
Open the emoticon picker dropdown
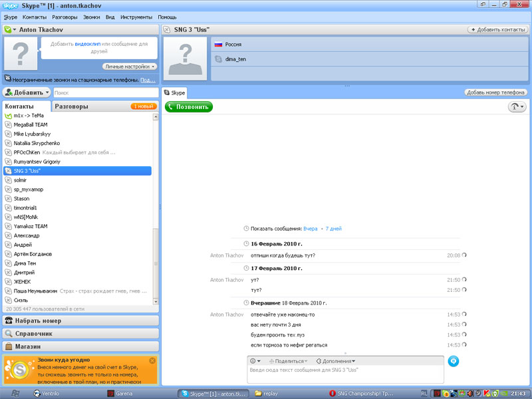255,361
